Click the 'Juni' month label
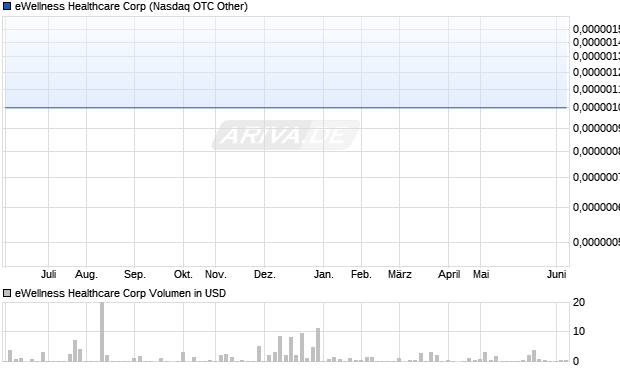The width and height of the screenshot is (620, 371). 556,274
